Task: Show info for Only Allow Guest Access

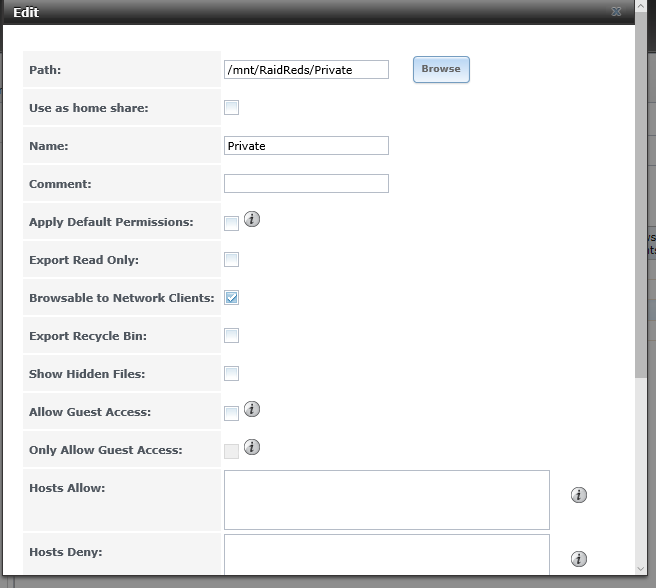Action: 252,447
